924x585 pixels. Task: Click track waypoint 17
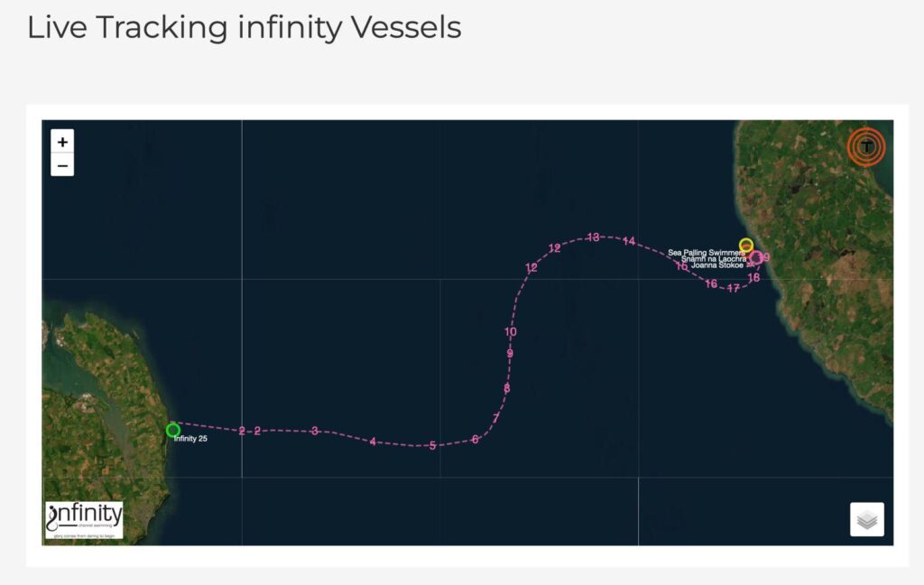point(733,288)
